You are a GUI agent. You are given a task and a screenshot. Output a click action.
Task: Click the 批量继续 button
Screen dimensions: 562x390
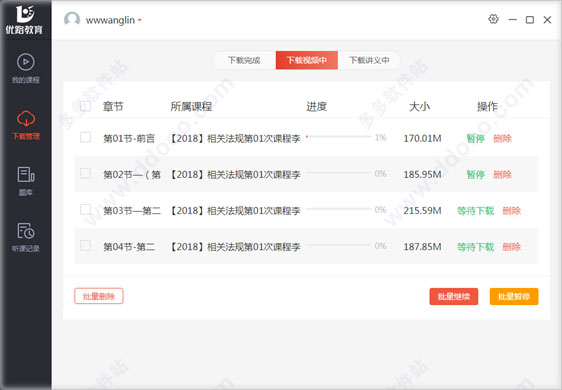454,296
